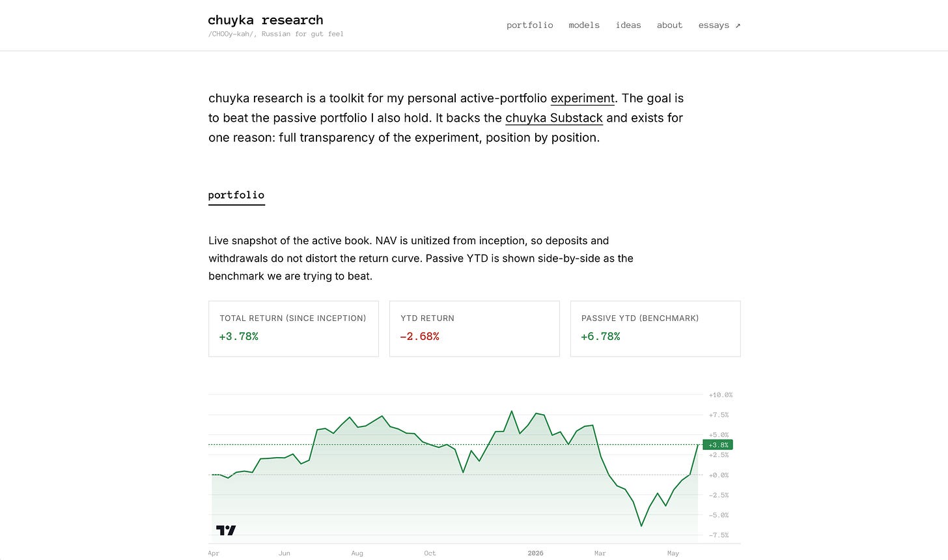Go to the ideas page
Image resolution: width=948 pixels, height=560 pixels.
[x=628, y=25]
